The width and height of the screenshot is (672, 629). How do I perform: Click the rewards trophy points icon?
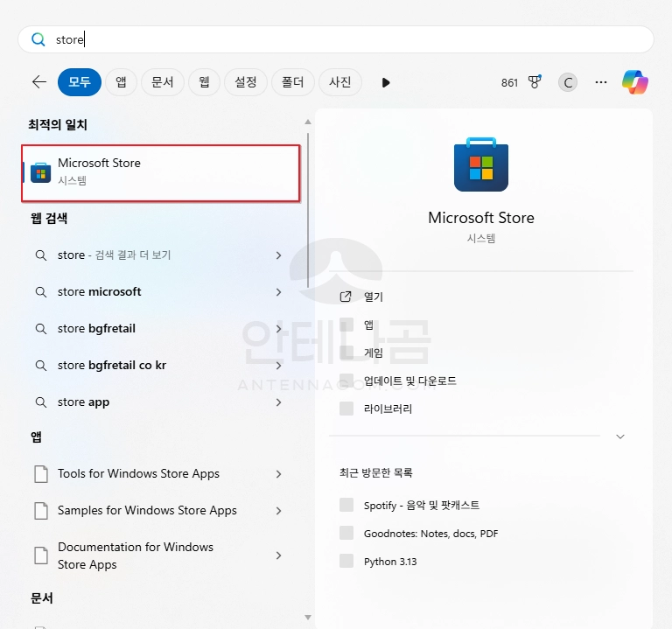point(535,82)
